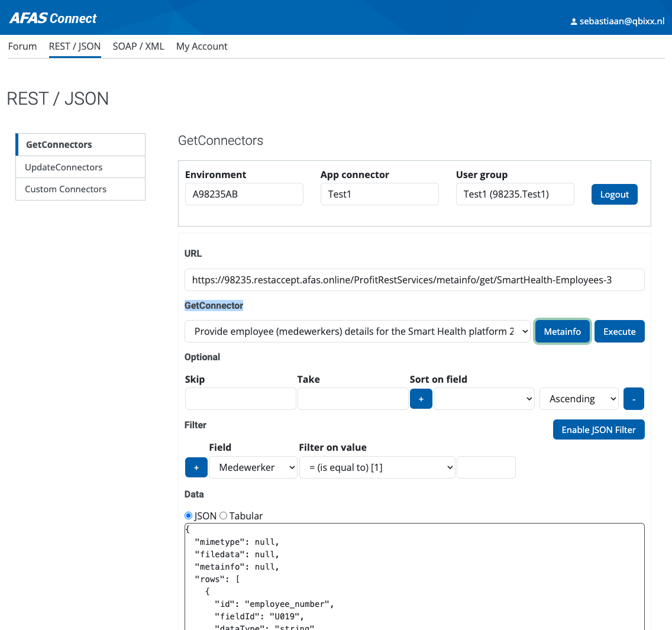Add a sort field with plus button

click(x=421, y=399)
